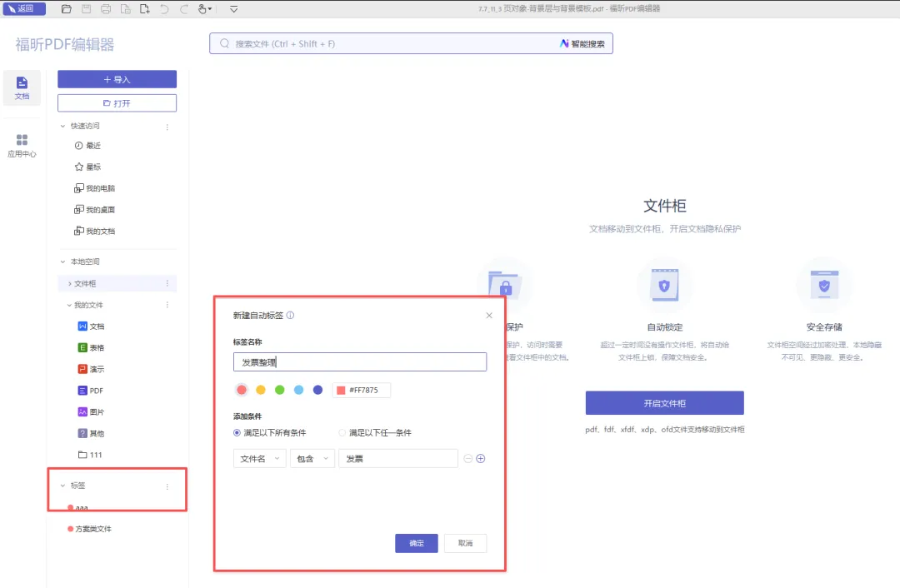
Task: Expand the 文件柜 tree item
Action: [x=70, y=284]
